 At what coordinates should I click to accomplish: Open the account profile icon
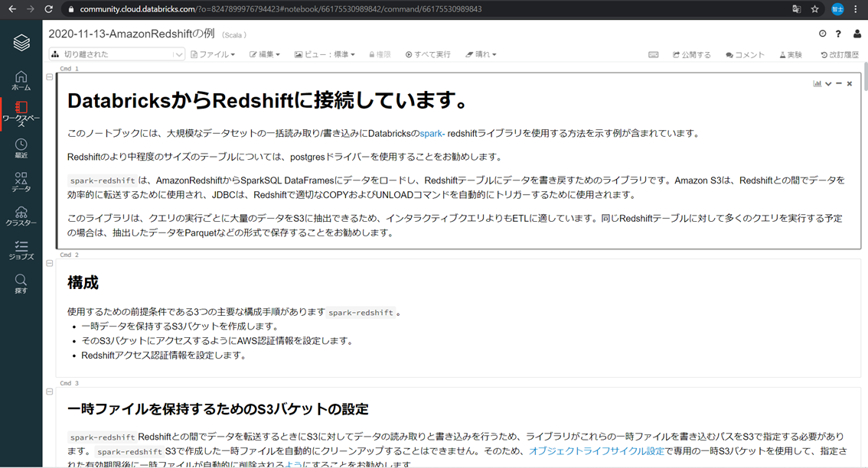click(857, 34)
